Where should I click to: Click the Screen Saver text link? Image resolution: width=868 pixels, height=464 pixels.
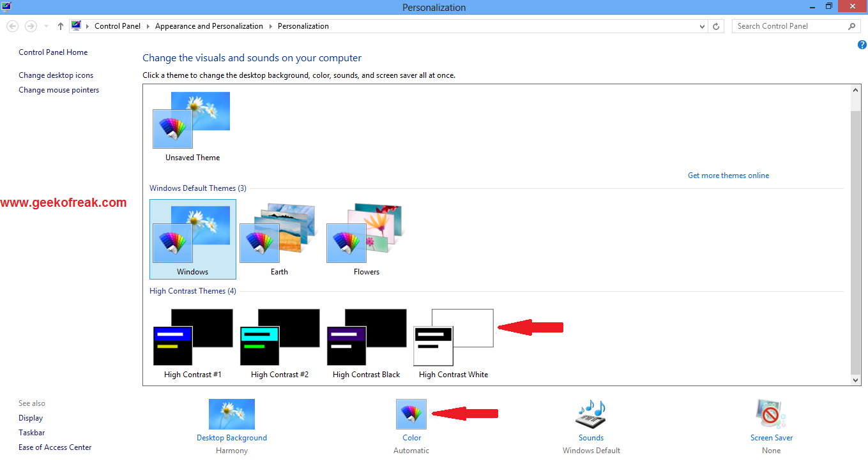click(x=772, y=438)
